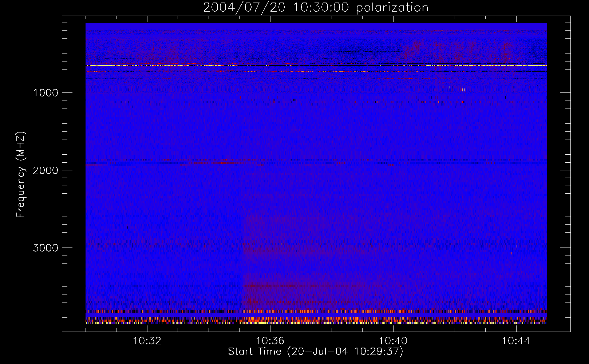Click the "3000" frequency tick label
Screen dimensions: 589x364
coord(46,248)
